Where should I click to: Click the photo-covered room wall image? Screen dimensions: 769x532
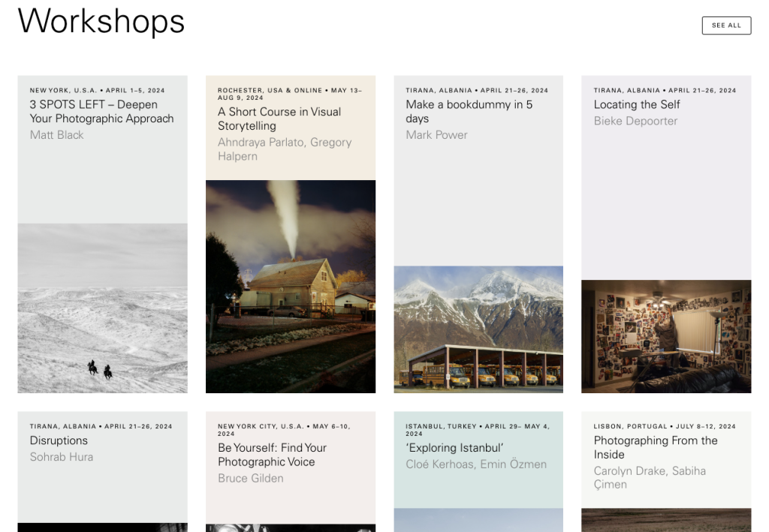[x=665, y=336]
